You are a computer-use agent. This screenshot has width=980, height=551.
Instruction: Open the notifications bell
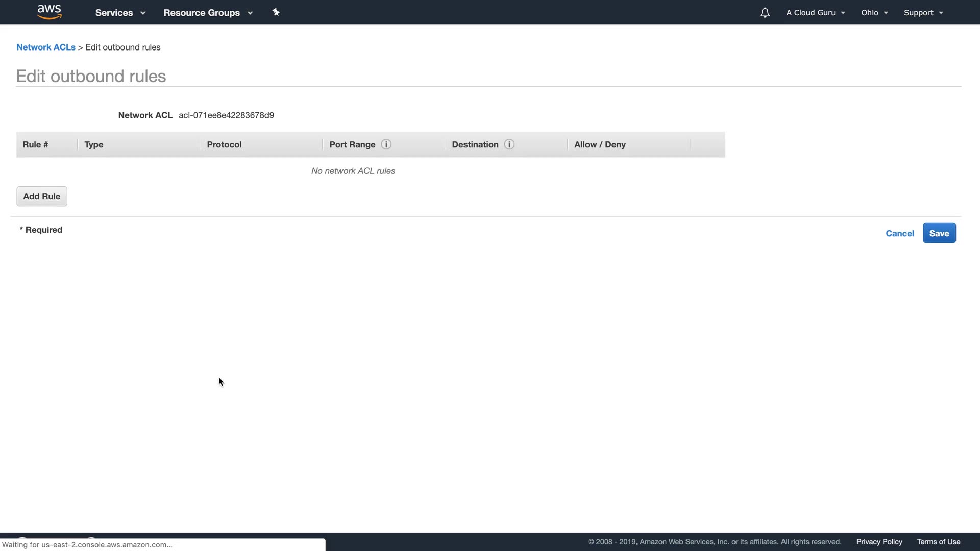(765, 13)
